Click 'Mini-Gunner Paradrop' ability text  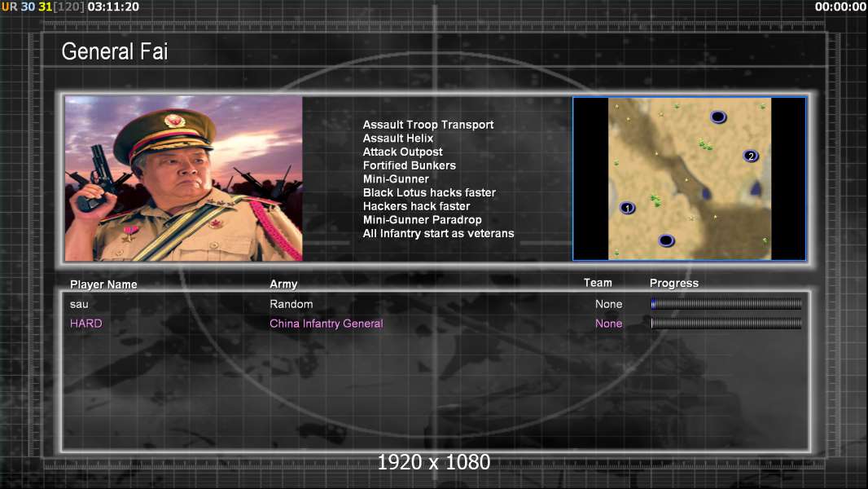tap(422, 220)
